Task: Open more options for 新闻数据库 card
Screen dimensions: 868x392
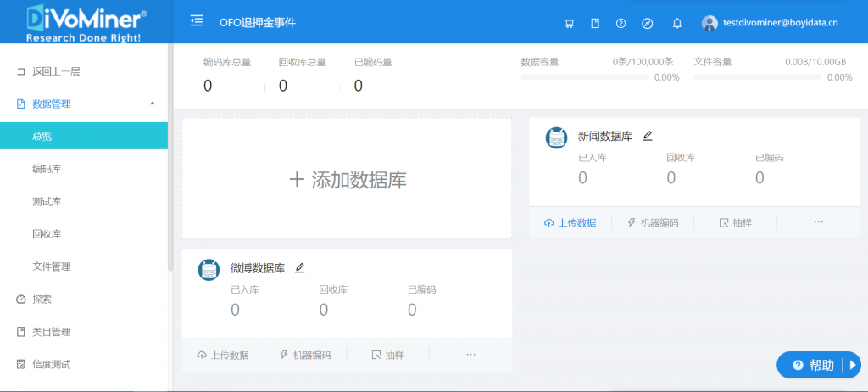Action: pos(818,222)
